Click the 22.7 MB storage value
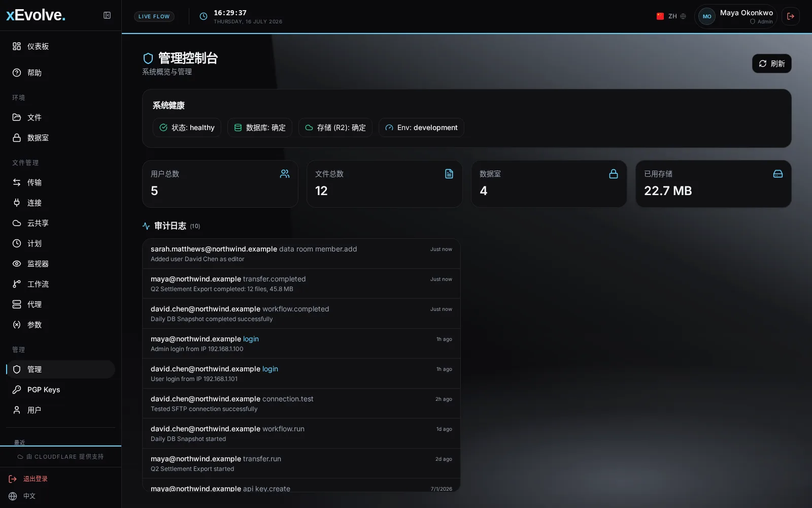Image resolution: width=812 pixels, height=508 pixels. (x=668, y=191)
